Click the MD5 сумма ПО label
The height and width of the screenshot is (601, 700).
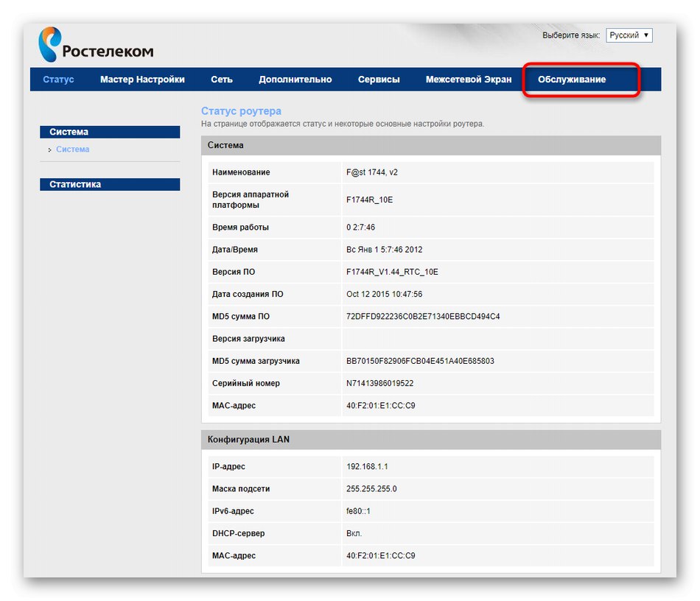(x=241, y=317)
